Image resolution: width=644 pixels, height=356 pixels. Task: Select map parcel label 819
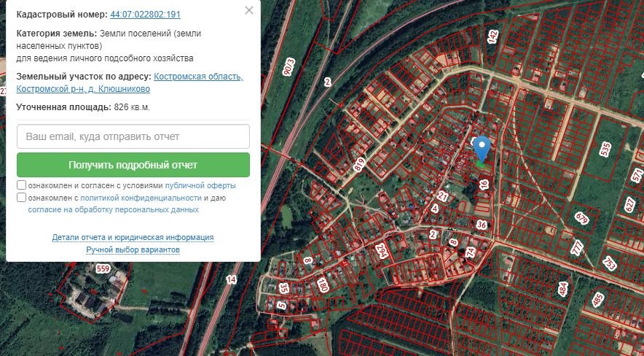pos(358,166)
